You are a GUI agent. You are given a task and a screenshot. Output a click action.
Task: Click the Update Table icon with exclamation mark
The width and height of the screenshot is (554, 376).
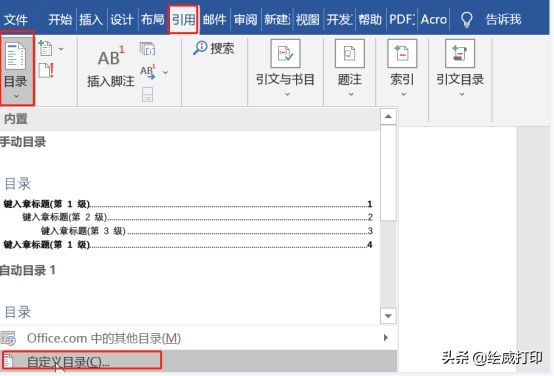pyautogui.click(x=46, y=70)
